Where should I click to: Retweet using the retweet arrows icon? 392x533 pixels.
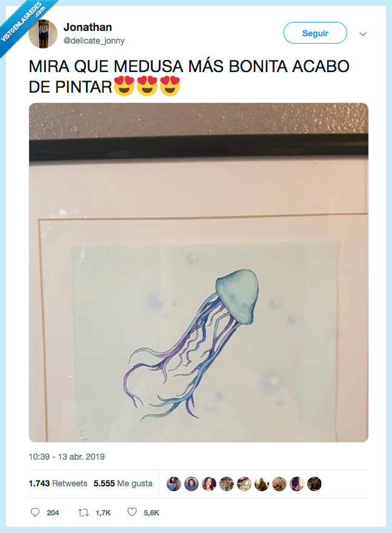tap(83, 512)
